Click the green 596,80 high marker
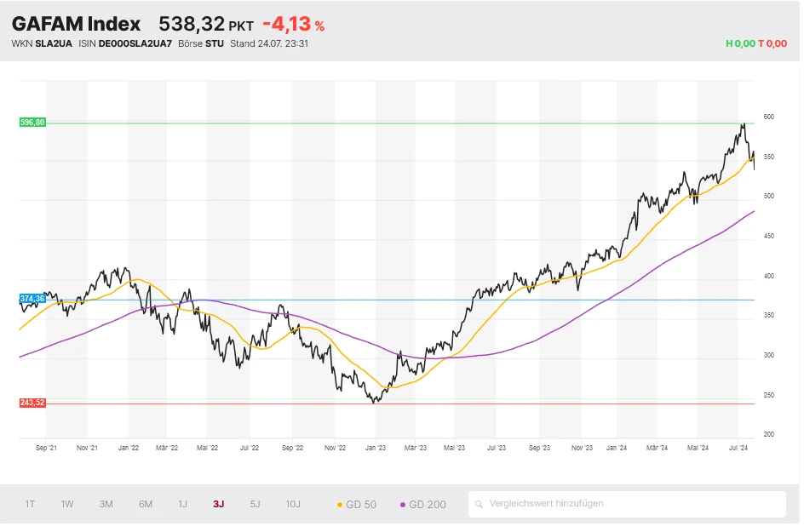The width and height of the screenshot is (804, 532). tap(32, 123)
